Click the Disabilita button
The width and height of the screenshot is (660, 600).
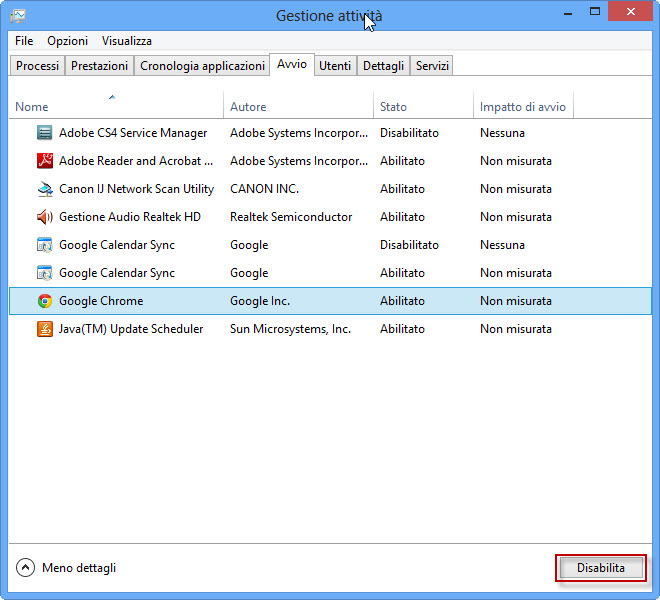601,568
